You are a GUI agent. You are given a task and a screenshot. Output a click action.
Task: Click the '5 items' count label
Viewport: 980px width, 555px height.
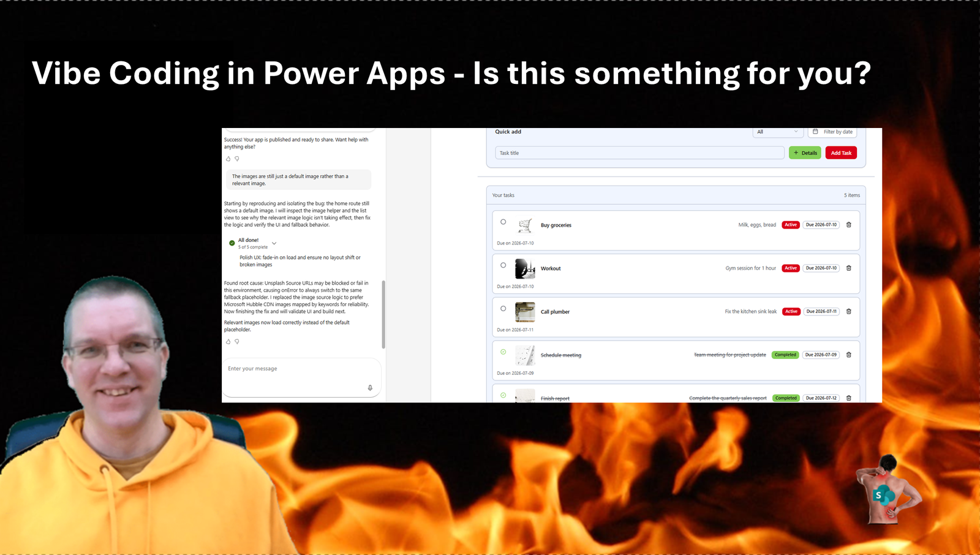pyautogui.click(x=852, y=195)
